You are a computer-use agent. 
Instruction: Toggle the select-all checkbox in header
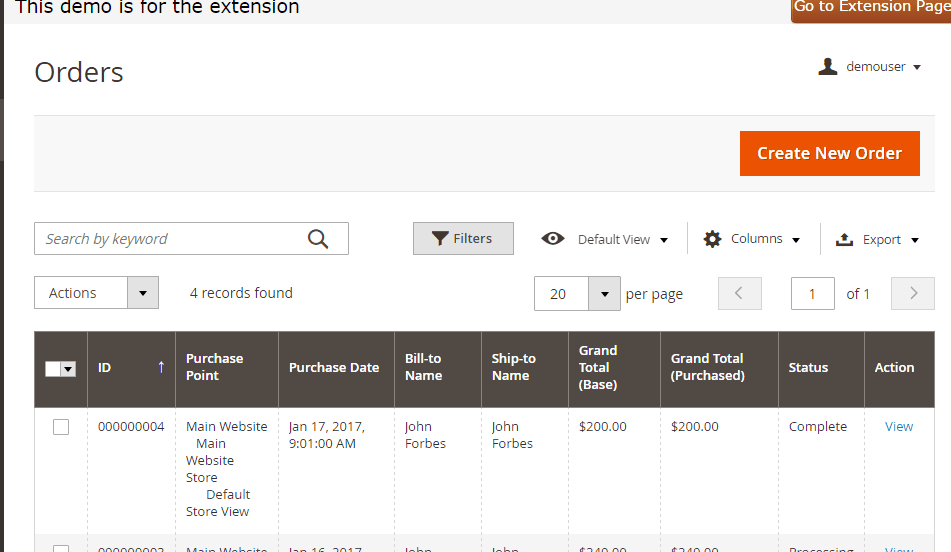[x=53, y=369]
